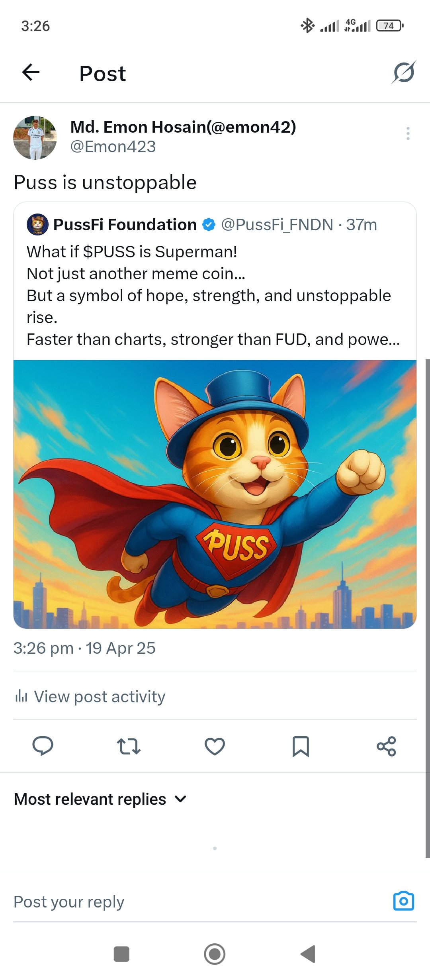430x980 pixels.
Task: Open Md. Emon Hosain's profile picture
Action: 35,138
